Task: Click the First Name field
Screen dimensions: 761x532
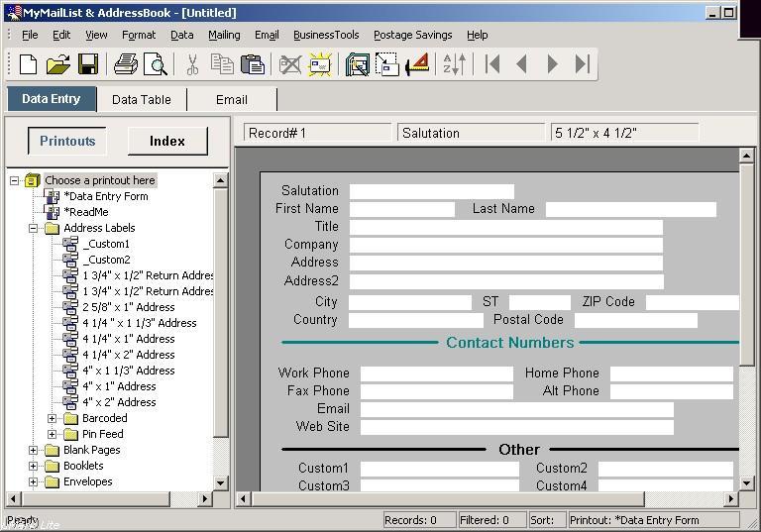Action: click(402, 209)
